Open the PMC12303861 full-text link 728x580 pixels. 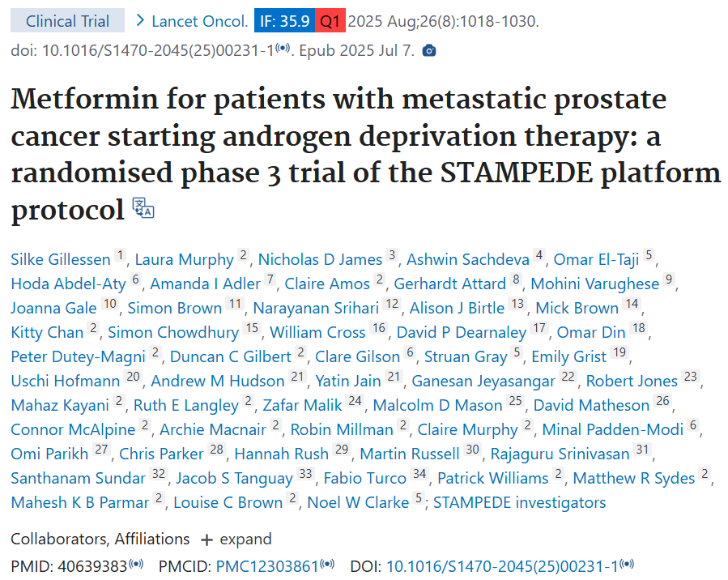tap(267, 566)
